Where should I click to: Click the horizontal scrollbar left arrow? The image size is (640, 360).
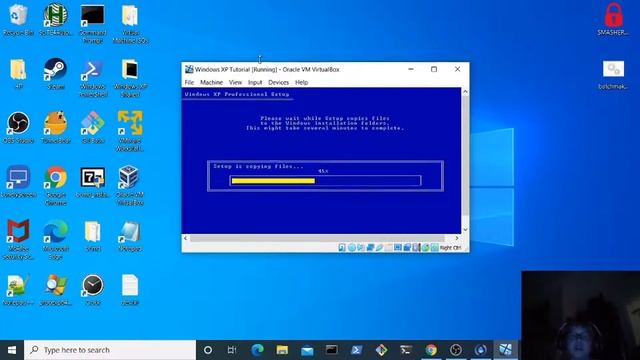[x=186, y=238]
